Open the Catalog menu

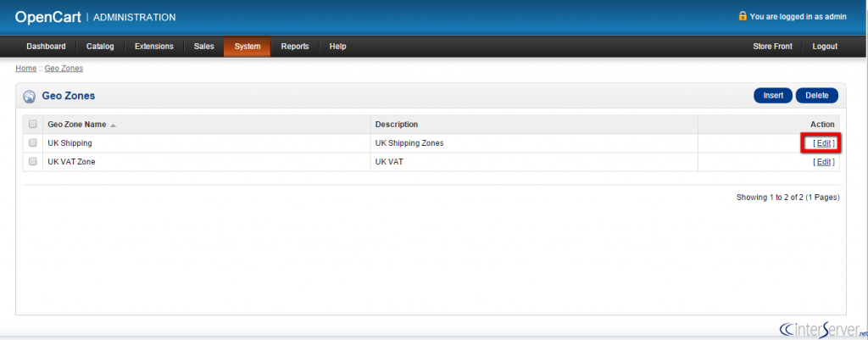pyautogui.click(x=100, y=47)
